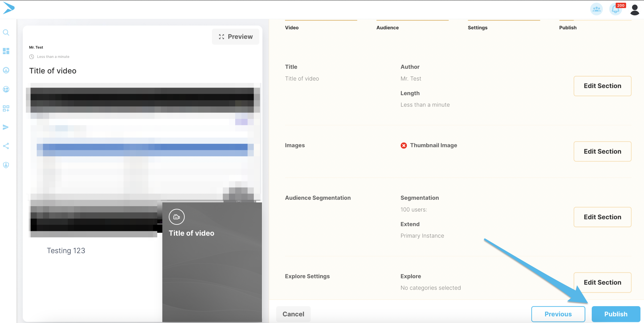The height and width of the screenshot is (323, 644).
Task: Click the Explore Settings heading
Action: pyautogui.click(x=307, y=276)
